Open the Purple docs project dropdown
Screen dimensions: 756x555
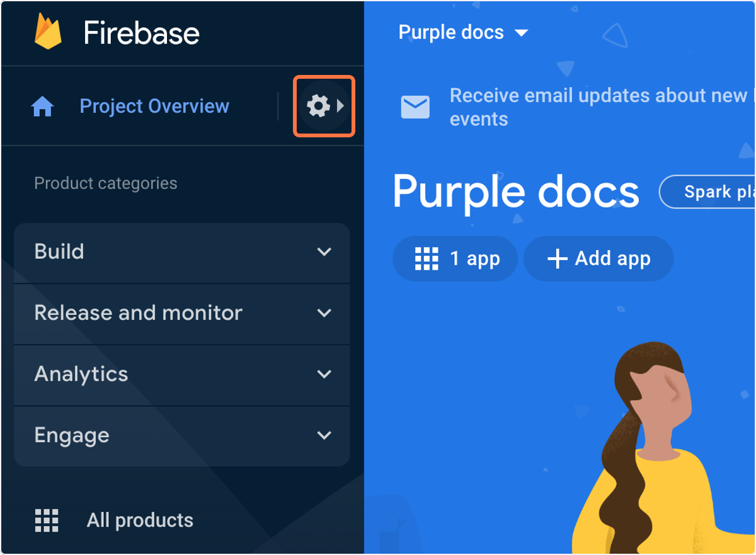[463, 32]
